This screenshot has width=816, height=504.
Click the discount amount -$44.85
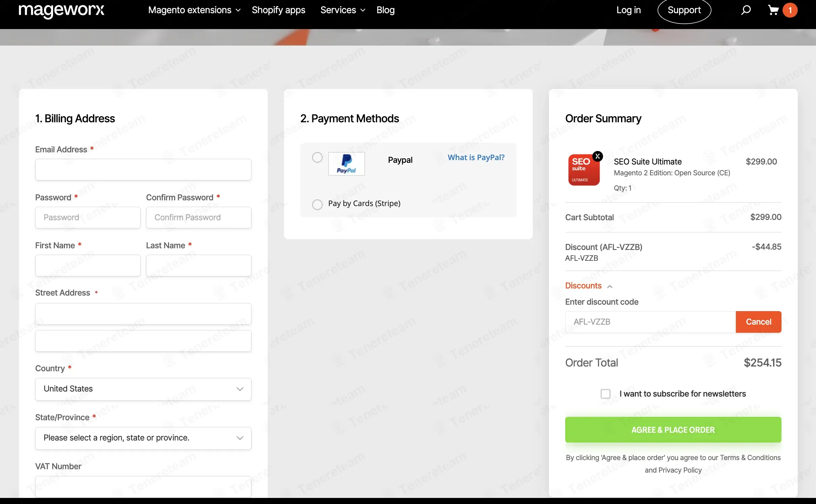[x=766, y=247]
